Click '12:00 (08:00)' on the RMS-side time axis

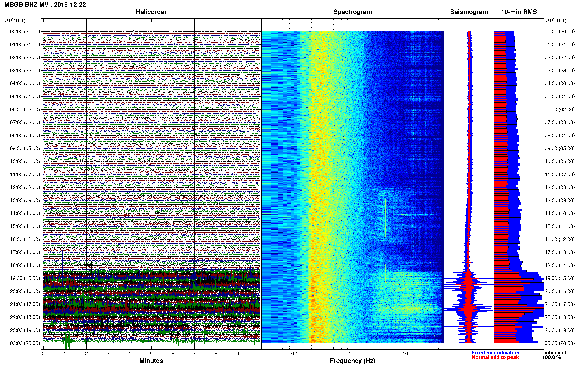tap(560, 187)
